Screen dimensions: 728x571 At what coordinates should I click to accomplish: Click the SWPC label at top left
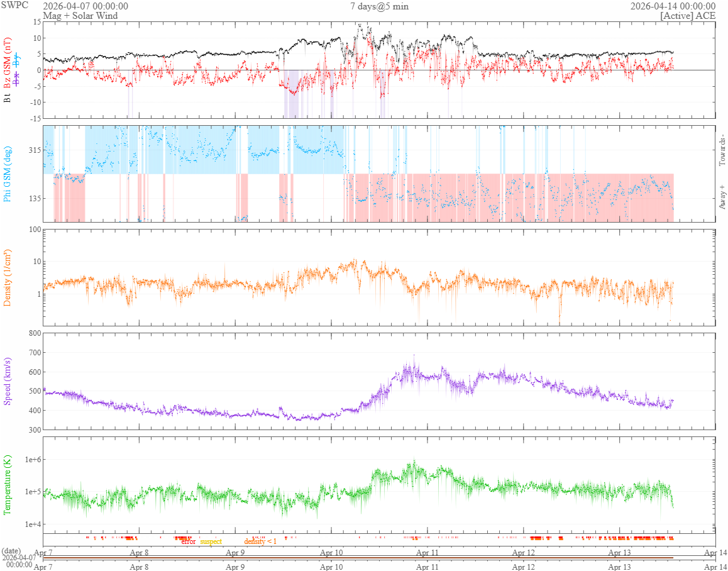14,5
